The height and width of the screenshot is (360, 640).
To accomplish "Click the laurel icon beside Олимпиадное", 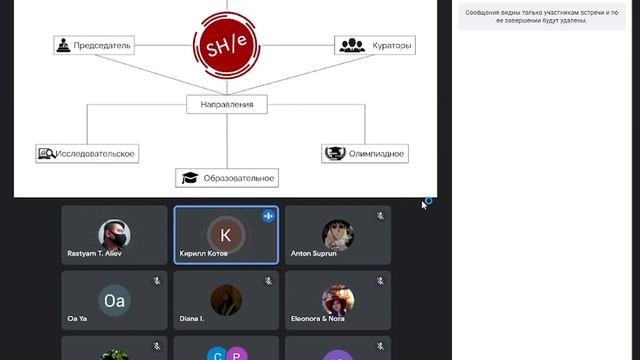I will pos(335,153).
